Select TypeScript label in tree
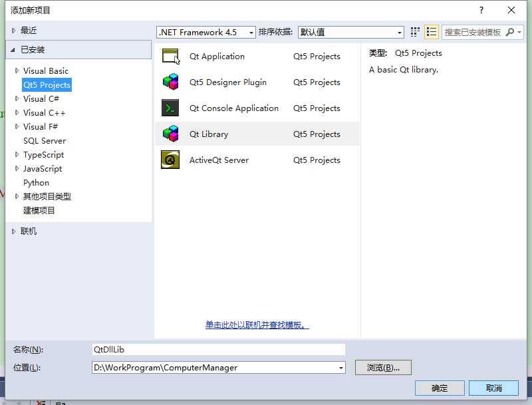The width and height of the screenshot is (532, 405). (x=43, y=155)
